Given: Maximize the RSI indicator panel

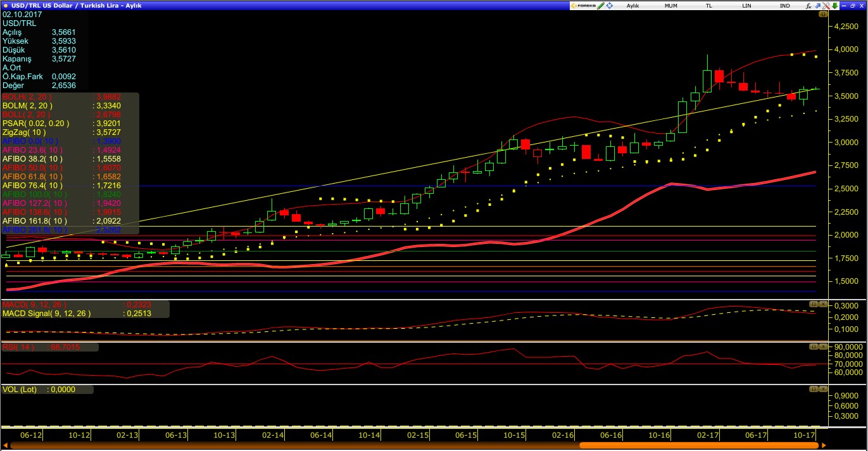Looking at the screenshot, I should click(814, 346).
